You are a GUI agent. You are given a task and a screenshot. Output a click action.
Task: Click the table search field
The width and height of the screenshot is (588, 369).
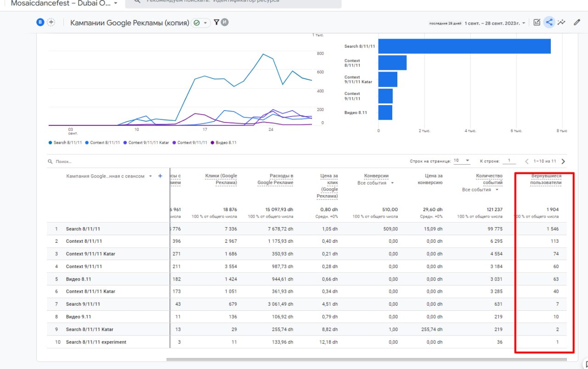tap(64, 162)
